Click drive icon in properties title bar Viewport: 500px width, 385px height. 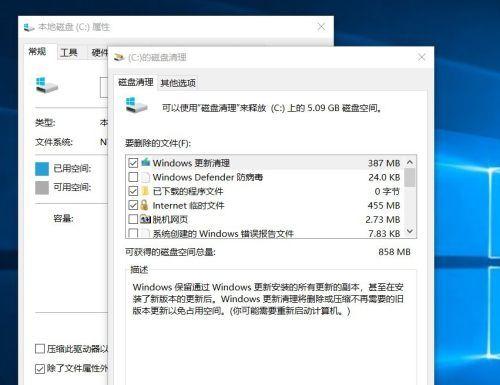pos(29,27)
